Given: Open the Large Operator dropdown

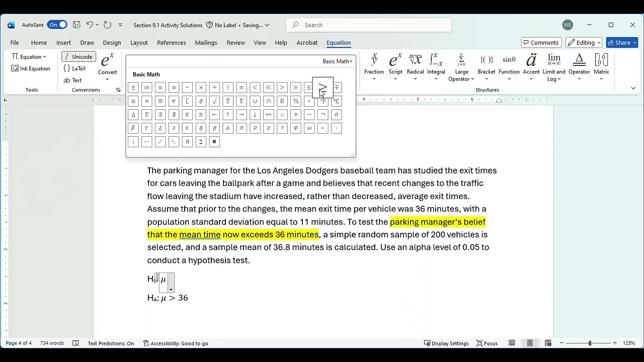Looking at the screenshot, I should tap(461, 68).
